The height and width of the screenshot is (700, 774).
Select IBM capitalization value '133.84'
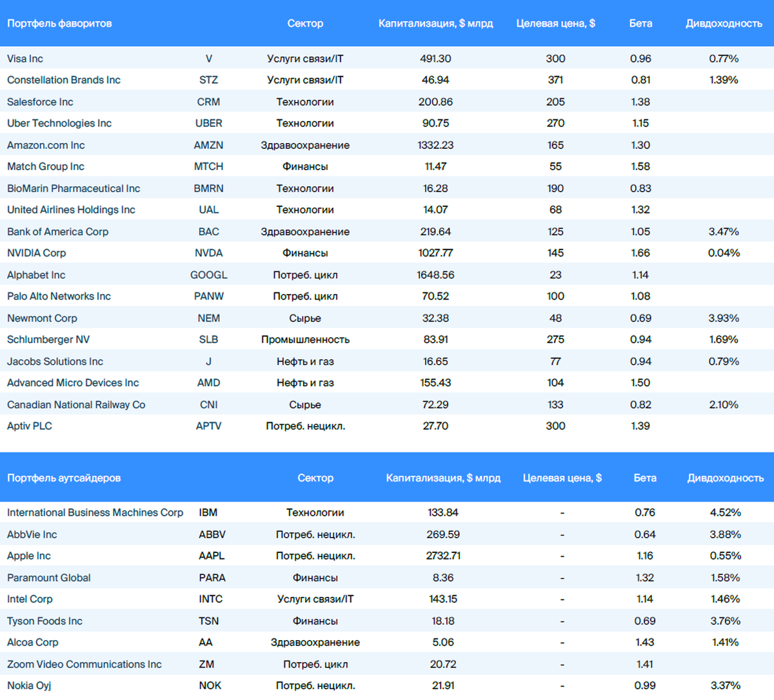pos(443,512)
